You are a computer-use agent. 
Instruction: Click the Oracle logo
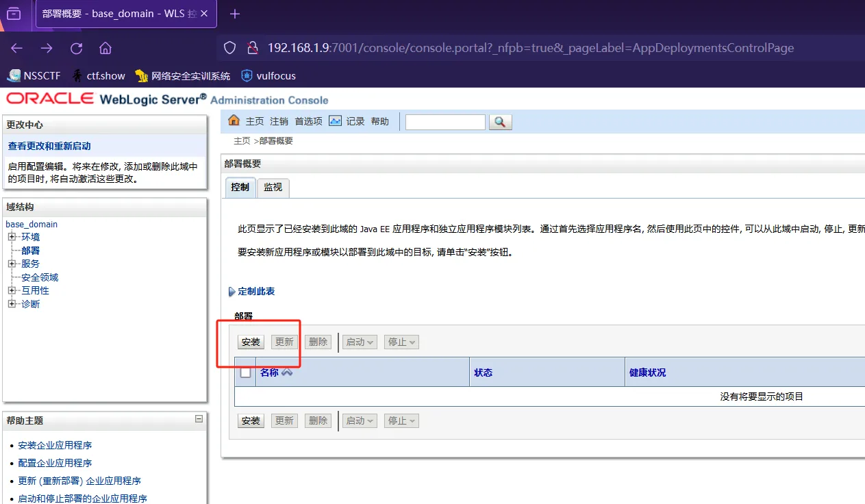pyautogui.click(x=50, y=99)
